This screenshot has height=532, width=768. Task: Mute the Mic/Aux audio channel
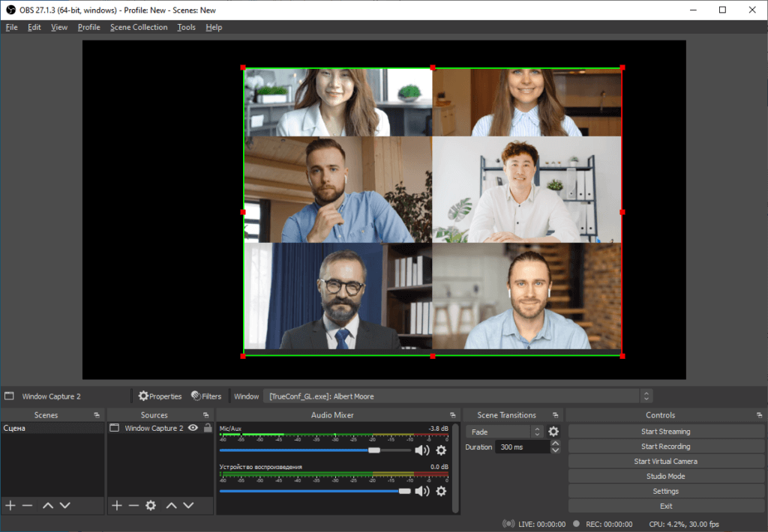[421, 450]
